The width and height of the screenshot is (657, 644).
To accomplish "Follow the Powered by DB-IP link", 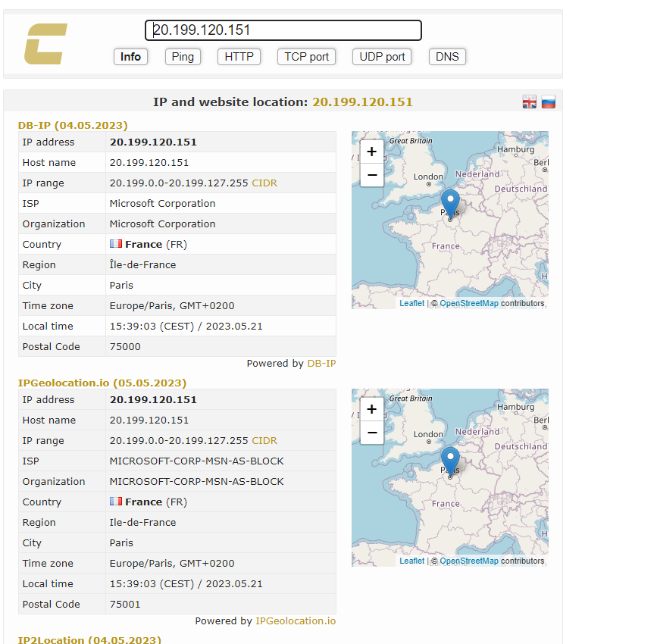I will (321, 363).
